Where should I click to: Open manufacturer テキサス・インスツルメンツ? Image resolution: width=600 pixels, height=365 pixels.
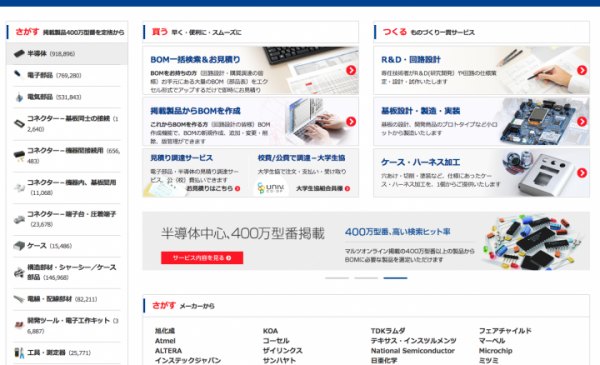(413, 341)
